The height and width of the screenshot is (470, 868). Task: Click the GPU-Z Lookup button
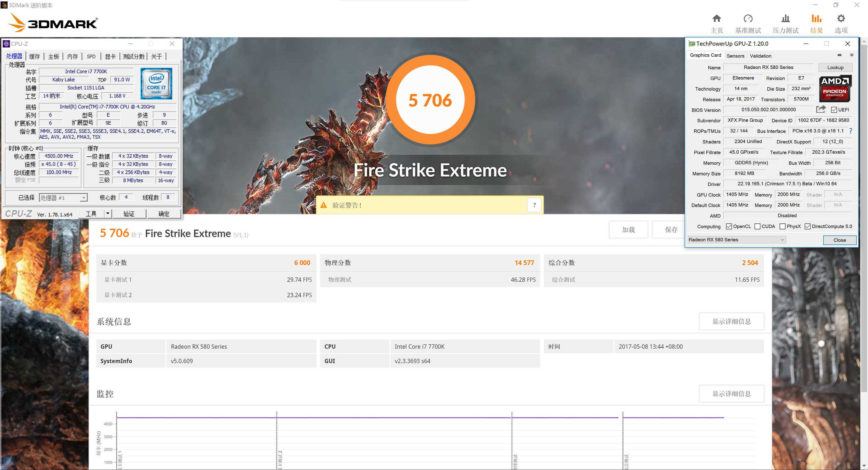click(835, 67)
